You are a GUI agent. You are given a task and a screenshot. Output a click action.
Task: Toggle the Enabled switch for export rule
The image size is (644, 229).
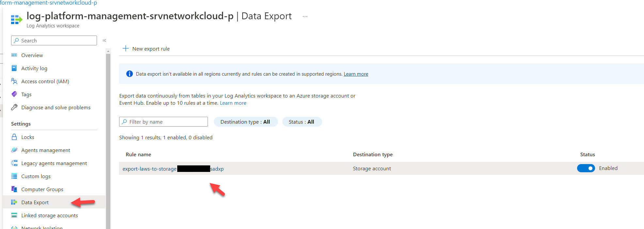pyautogui.click(x=586, y=168)
